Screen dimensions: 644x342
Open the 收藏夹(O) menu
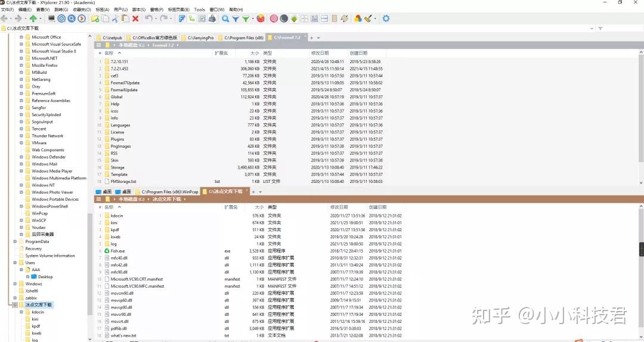tap(82, 10)
